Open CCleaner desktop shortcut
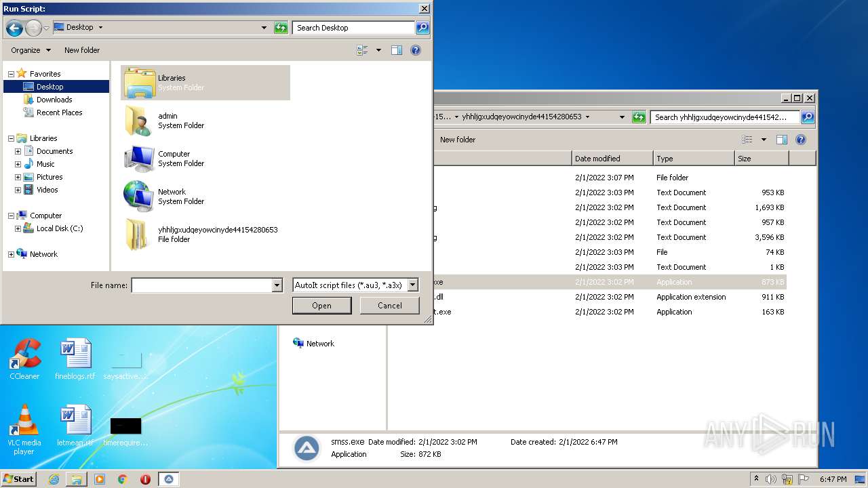This screenshot has width=868, height=488. tap(24, 359)
